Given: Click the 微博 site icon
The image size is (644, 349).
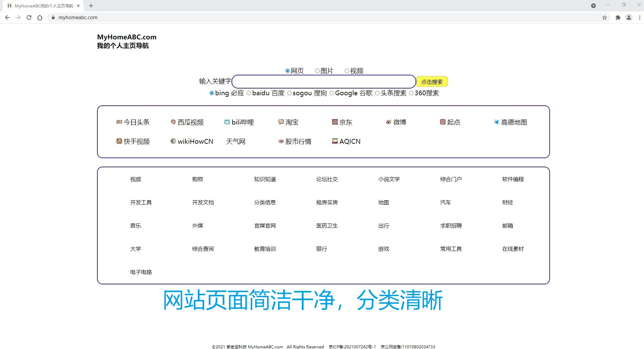Looking at the screenshot, I should point(389,122).
